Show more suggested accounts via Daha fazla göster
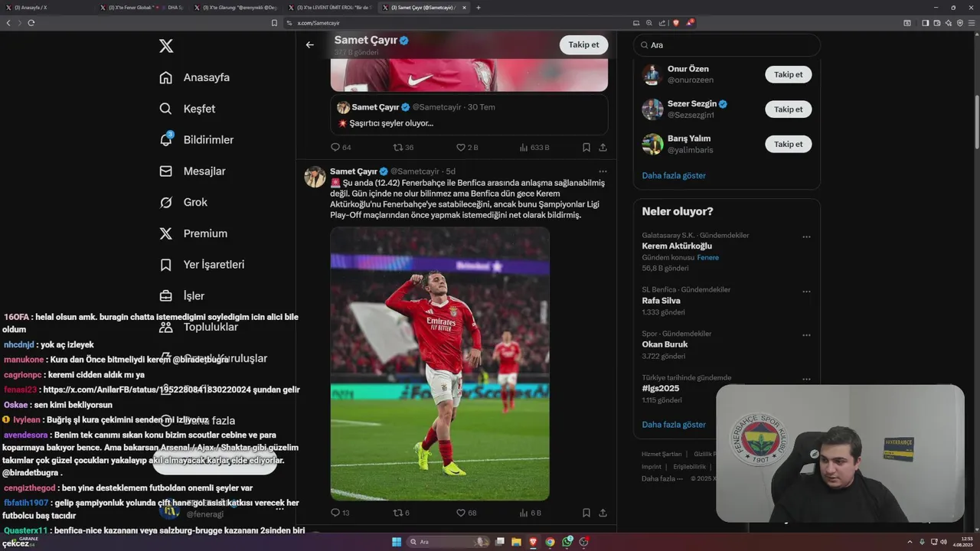 coord(674,175)
